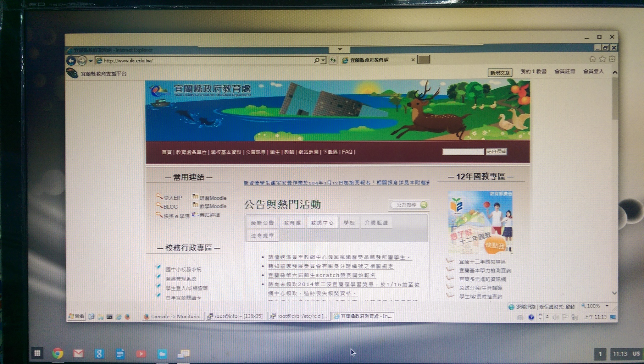The image size is (644, 364).
Task: Click FAQ in the site navigation
Action: 347,152
